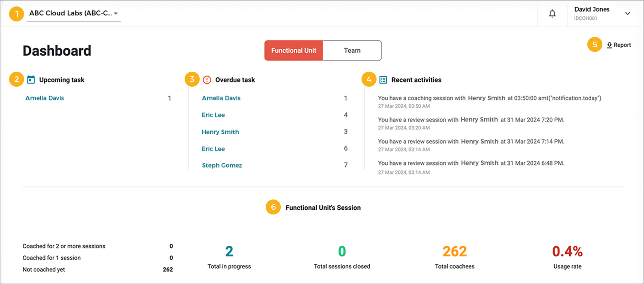644x284 pixels.
Task: Switch to the Team view
Action: [352, 50]
